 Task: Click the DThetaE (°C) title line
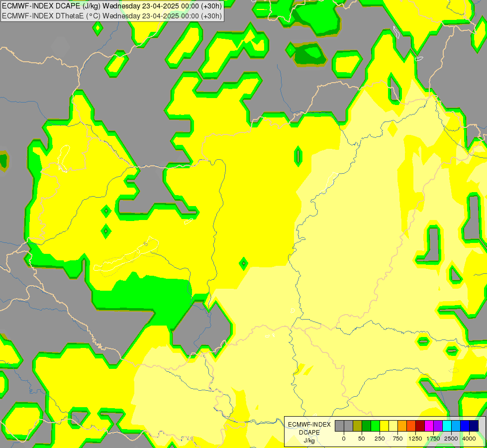[112, 16]
